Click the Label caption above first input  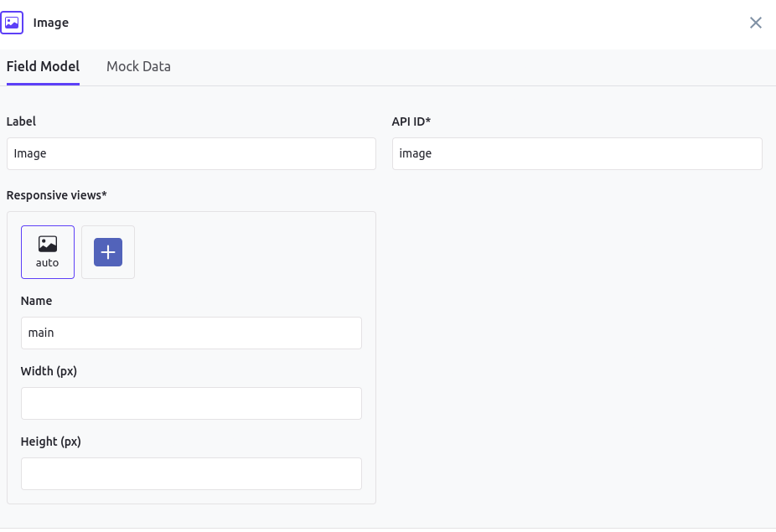[21, 121]
